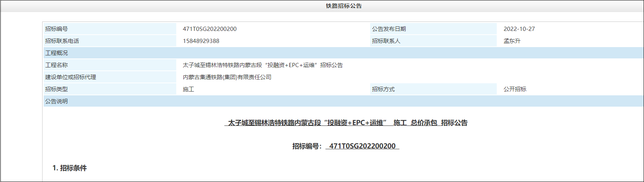The width and height of the screenshot is (644, 182).
Task: Click the 公告发布日期 label
Action: (389, 29)
